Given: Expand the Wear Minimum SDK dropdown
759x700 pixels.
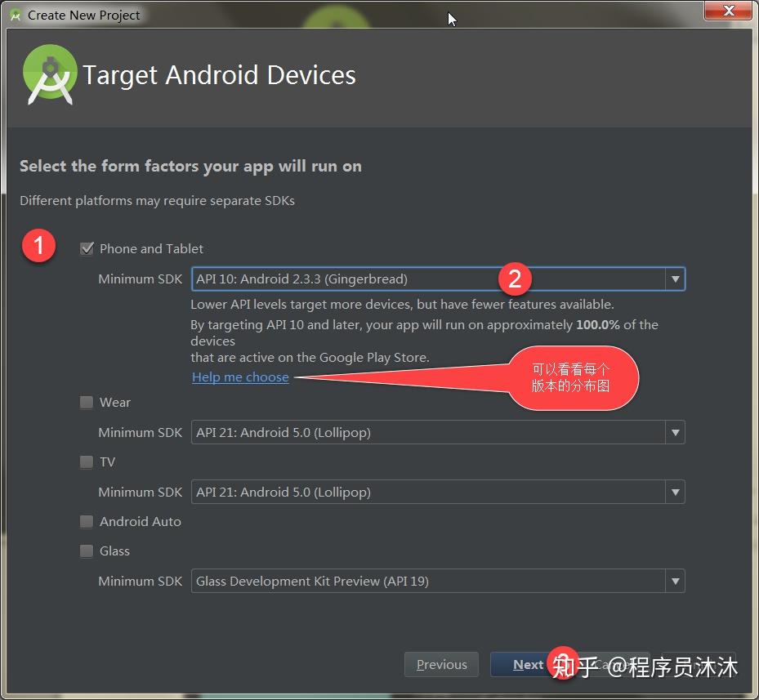Looking at the screenshot, I should coord(675,432).
